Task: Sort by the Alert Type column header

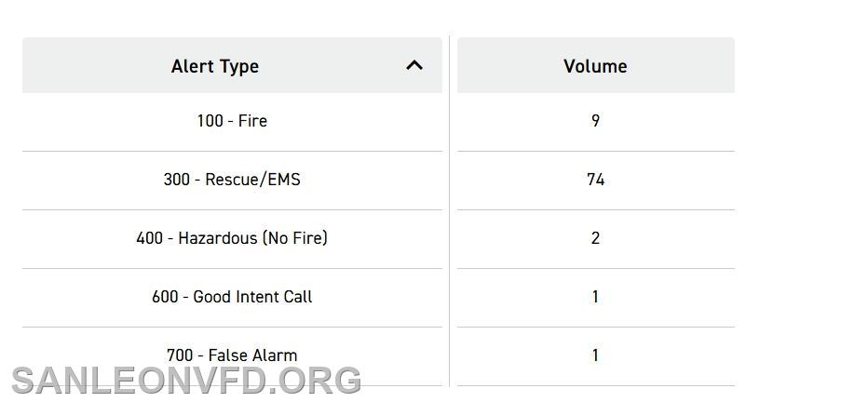Action: pos(232,65)
